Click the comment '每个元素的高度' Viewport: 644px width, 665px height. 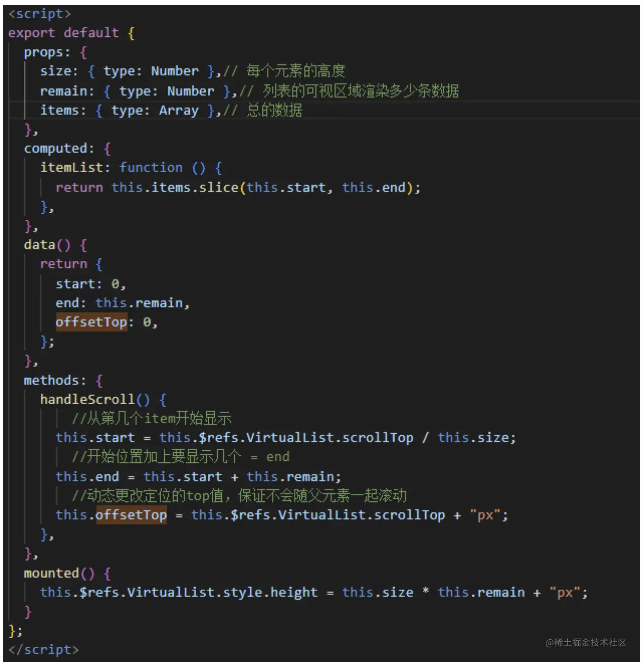click(x=296, y=71)
